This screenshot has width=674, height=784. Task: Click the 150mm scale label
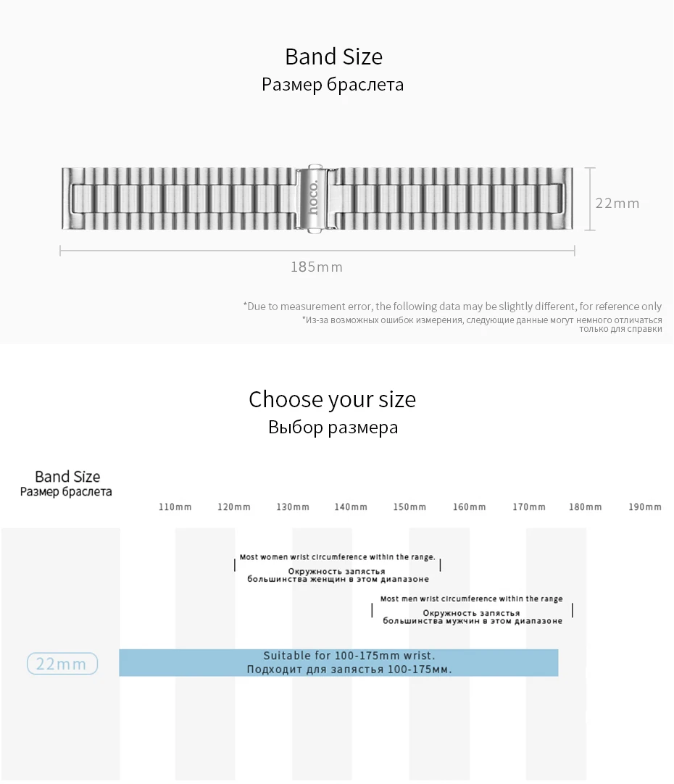[x=409, y=507]
